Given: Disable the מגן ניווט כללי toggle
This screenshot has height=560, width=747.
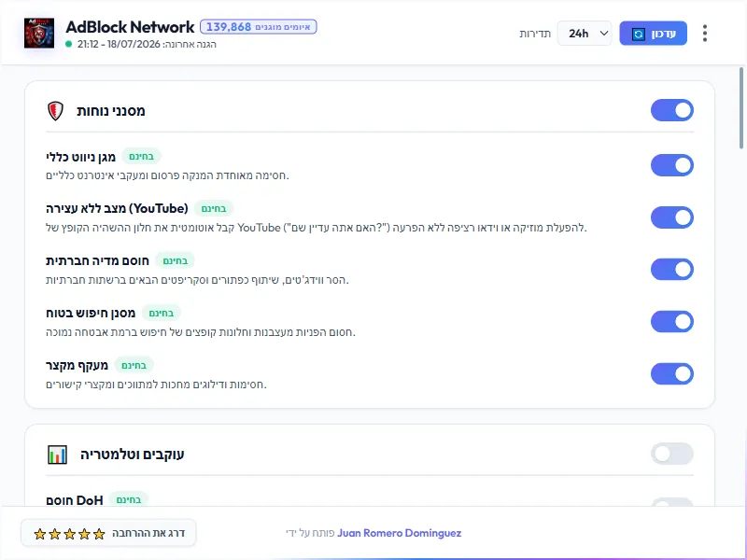Looking at the screenshot, I should [x=672, y=165].
